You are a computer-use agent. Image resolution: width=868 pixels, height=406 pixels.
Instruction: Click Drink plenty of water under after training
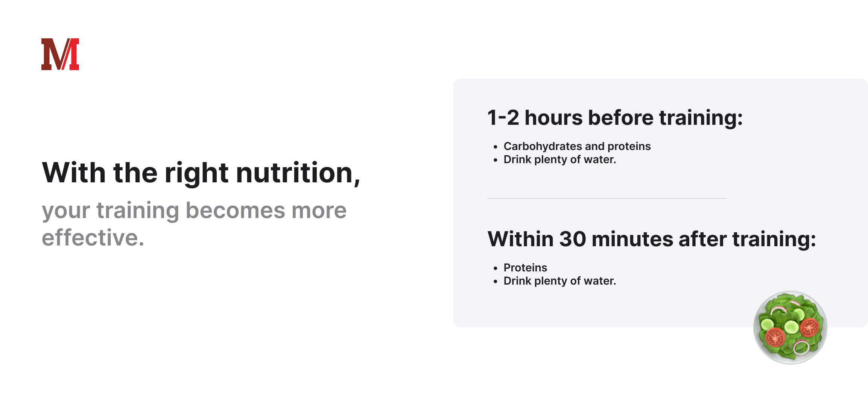point(560,281)
